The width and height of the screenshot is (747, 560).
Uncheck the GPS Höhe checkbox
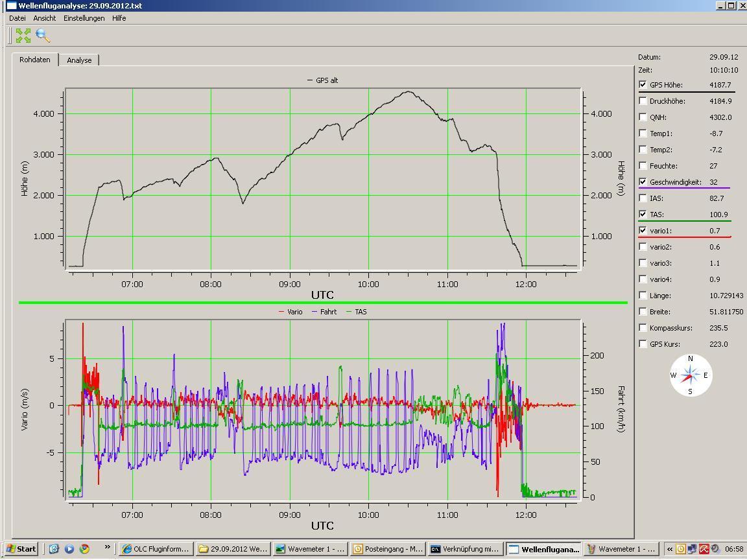point(643,85)
